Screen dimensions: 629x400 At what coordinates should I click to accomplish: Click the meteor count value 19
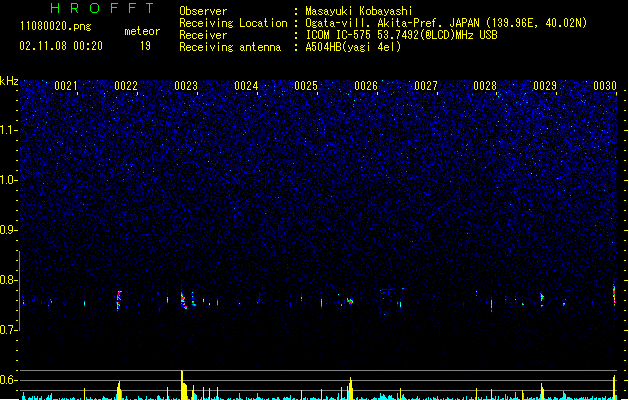145,46
